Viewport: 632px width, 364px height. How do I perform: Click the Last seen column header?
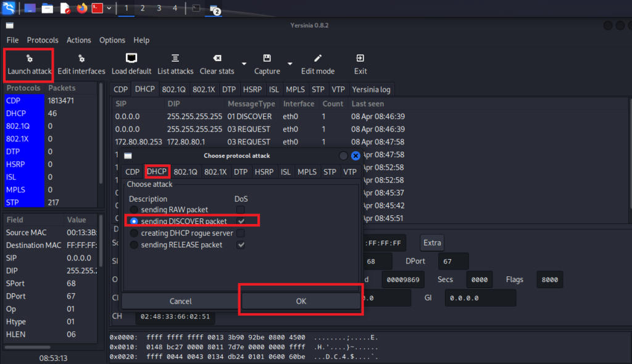(367, 104)
